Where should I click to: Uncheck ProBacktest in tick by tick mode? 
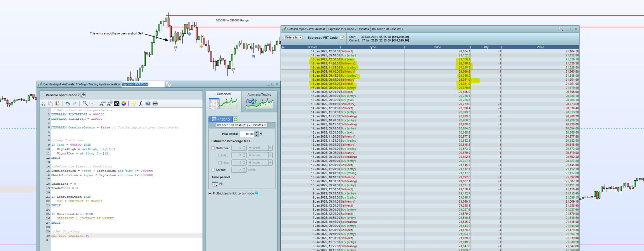pos(210,193)
